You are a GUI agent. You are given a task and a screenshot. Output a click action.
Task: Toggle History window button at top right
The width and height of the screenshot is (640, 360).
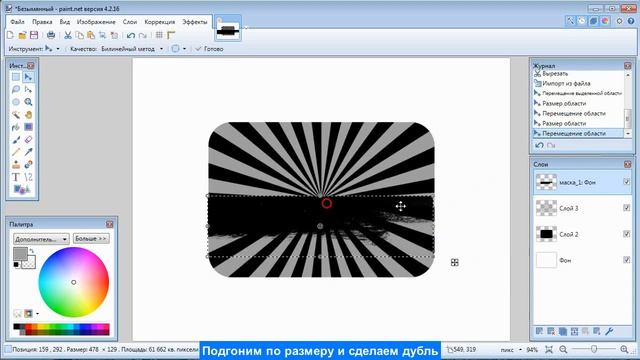582,21
